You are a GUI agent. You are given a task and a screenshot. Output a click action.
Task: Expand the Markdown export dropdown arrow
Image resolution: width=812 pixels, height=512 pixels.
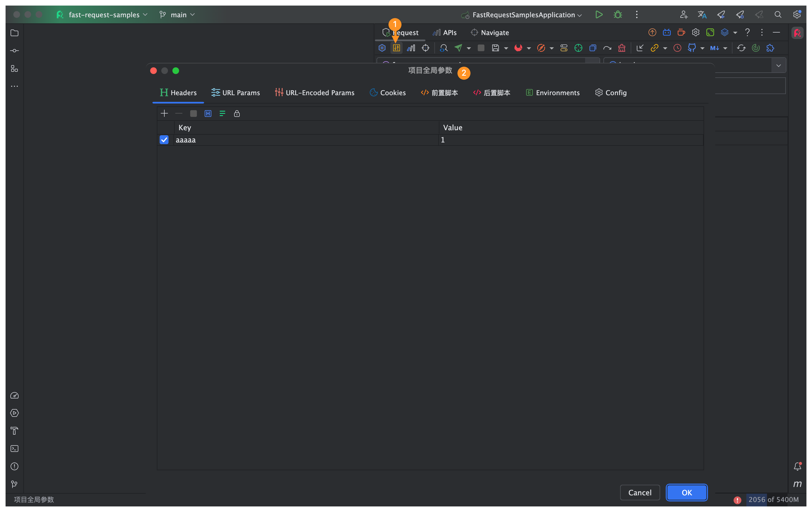pos(725,48)
